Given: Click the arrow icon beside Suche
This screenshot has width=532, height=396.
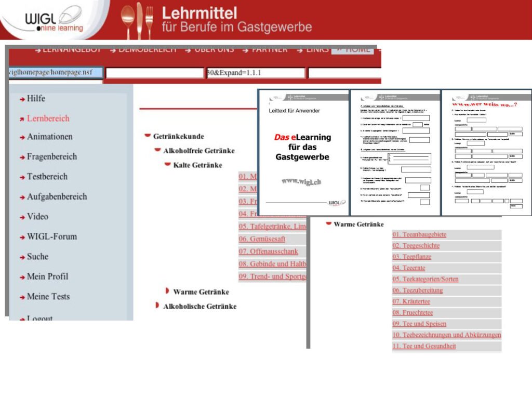Looking at the screenshot, I should pyautogui.click(x=22, y=257).
